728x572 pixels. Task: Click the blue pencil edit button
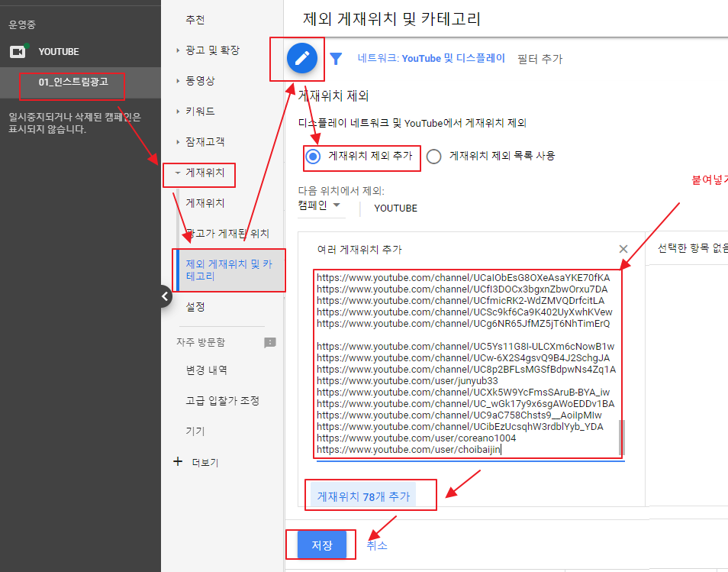(x=301, y=58)
